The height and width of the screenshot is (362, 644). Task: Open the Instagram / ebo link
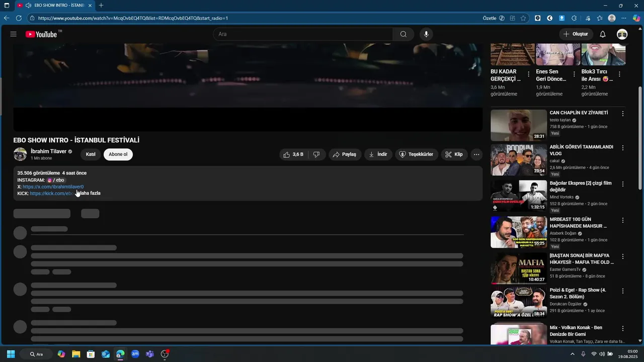56,180
